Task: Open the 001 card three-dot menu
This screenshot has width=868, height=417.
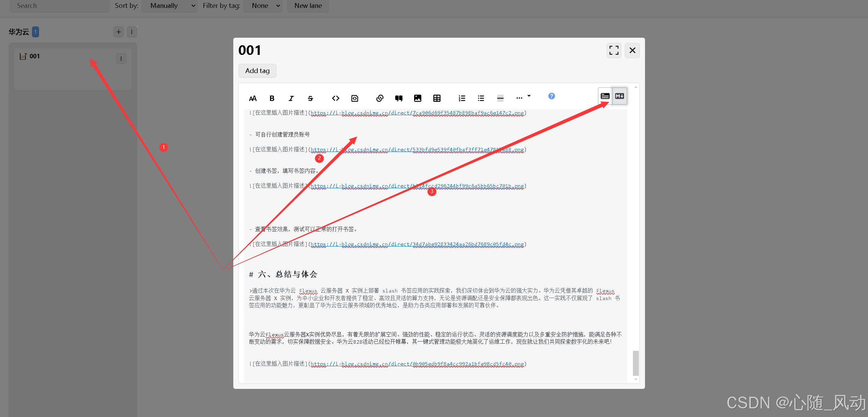Action: click(x=121, y=59)
